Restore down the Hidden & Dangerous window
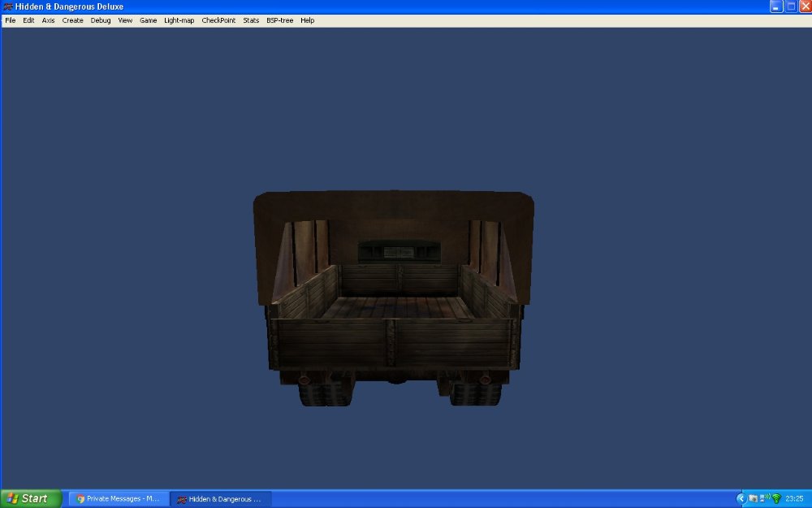This screenshot has height=508, width=812. [x=791, y=7]
